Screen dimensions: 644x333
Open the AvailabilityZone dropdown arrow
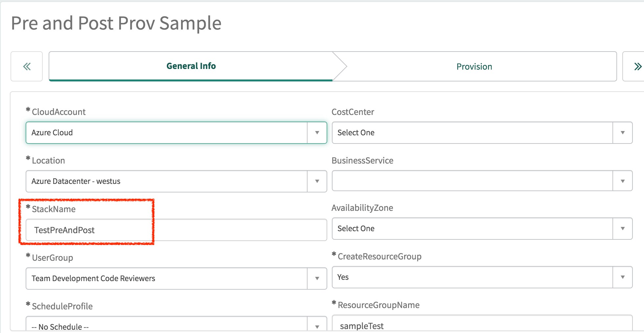623,229
